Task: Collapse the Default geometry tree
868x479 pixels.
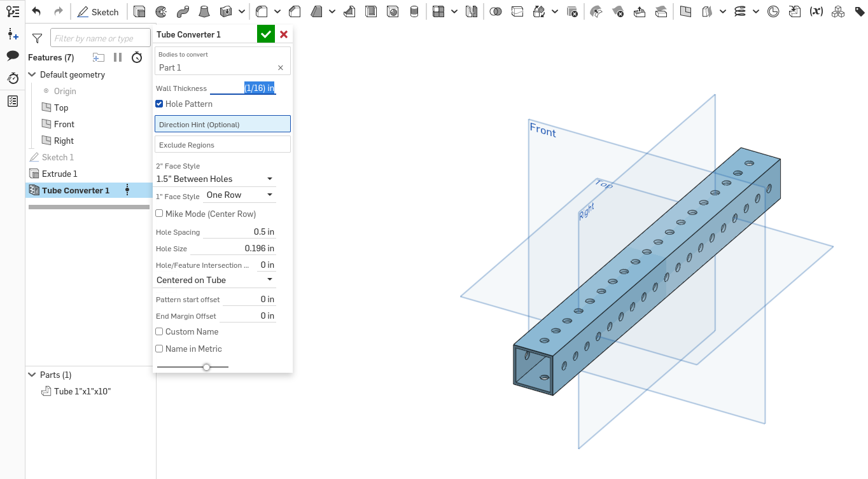Action: point(32,74)
